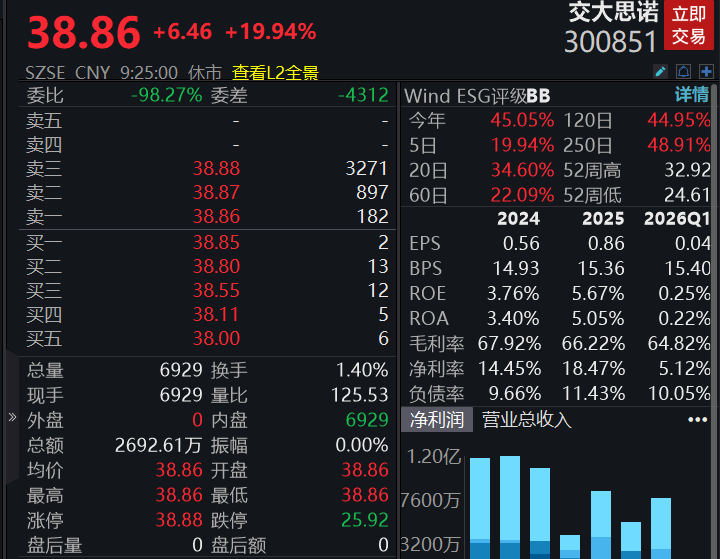This screenshot has width=720, height=559.
Task: Click EPS 2025 value 0.86
Action: (x=606, y=243)
